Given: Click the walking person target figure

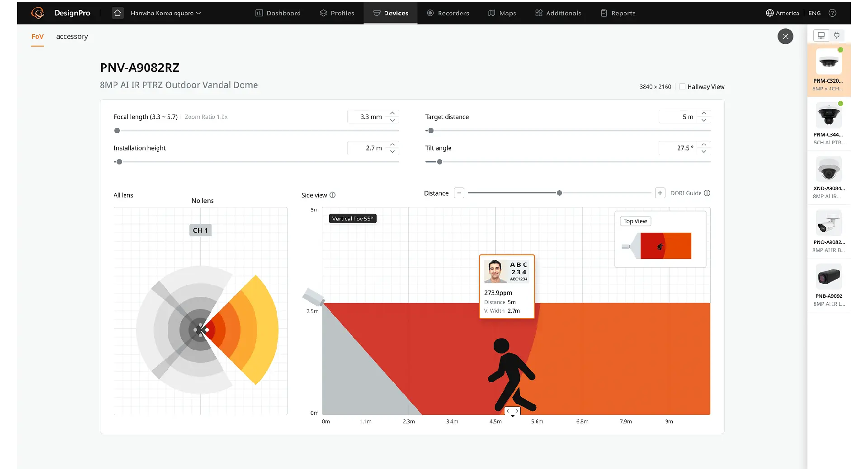Looking at the screenshot, I should pyautogui.click(x=512, y=375).
